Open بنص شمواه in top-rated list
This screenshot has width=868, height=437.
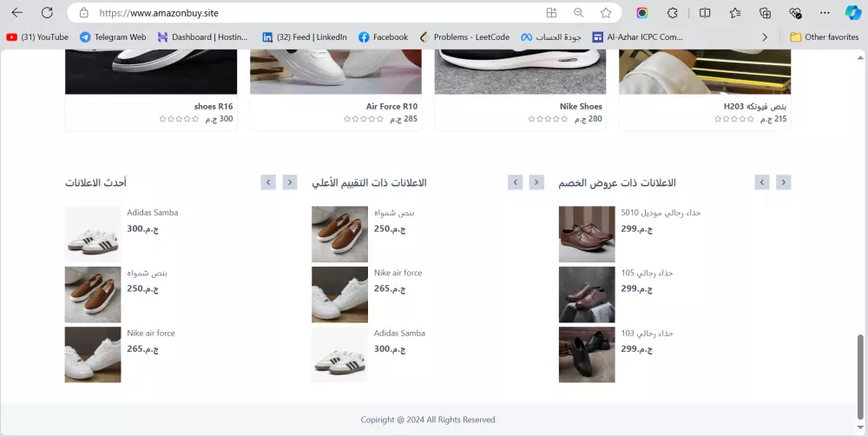394,213
